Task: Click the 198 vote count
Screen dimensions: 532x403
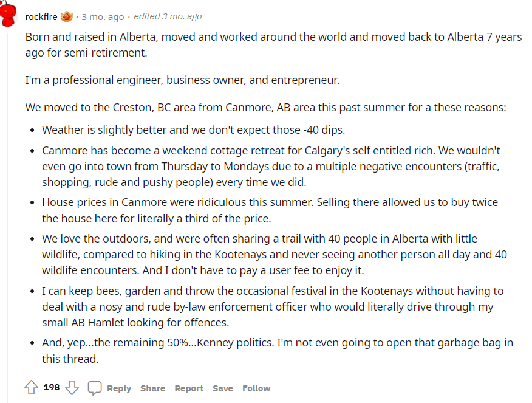Action: pyautogui.click(x=52, y=387)
